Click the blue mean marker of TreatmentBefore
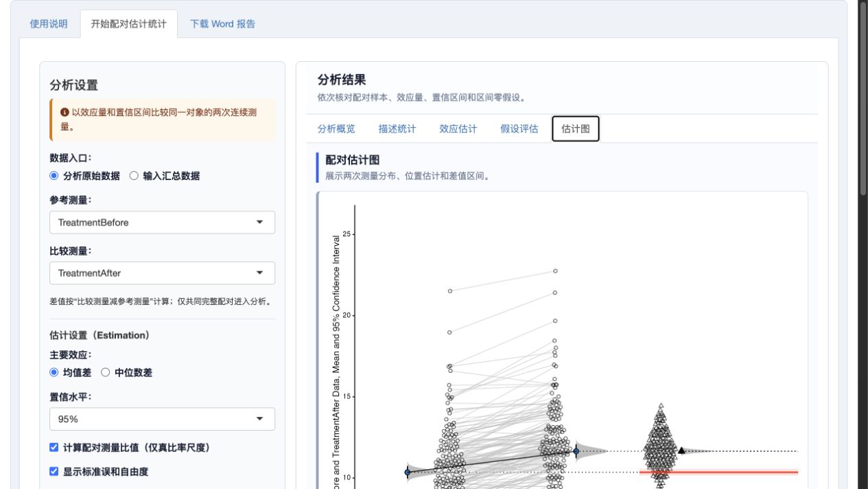The height and width of the screenshot is (489, 868). (x=408, y=472)
